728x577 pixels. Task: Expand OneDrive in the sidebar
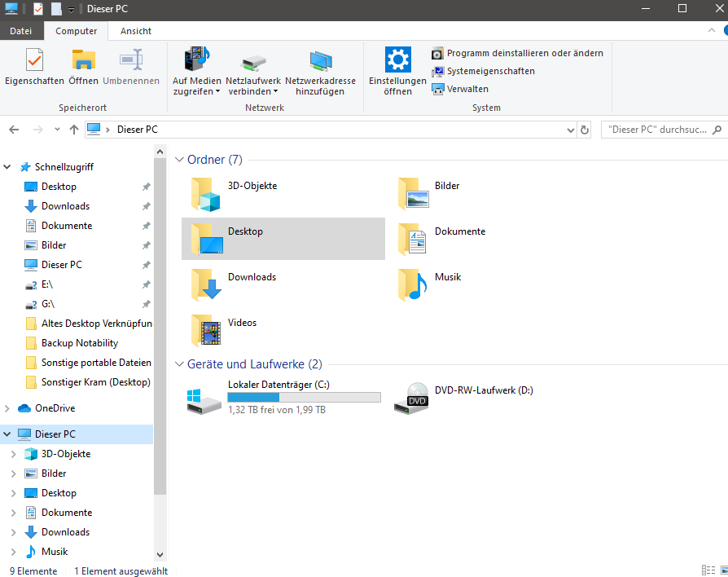coord(7,408)
